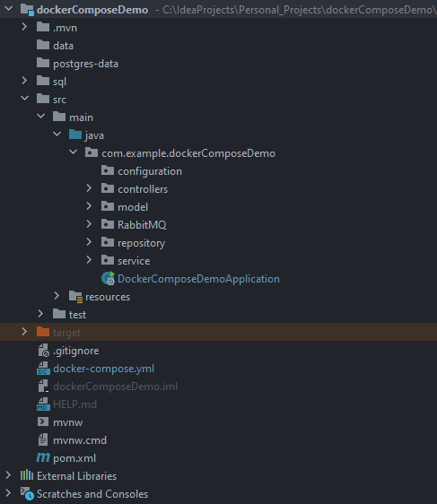Viewport: 437px width, 504px height.
Task: Click the Spring Boot DockerComposeDemoApplication class icon
Action: [108, 278]
